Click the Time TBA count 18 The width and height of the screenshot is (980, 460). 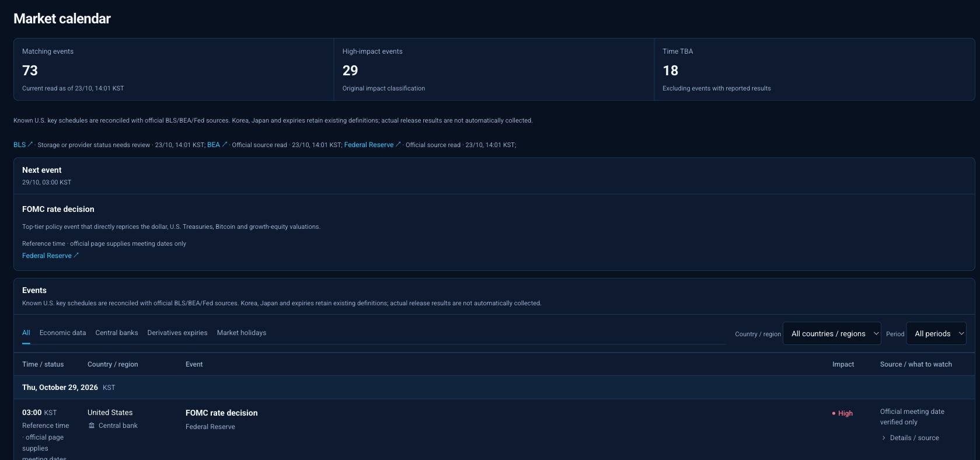pyautogui.click(x=670, y=71)
